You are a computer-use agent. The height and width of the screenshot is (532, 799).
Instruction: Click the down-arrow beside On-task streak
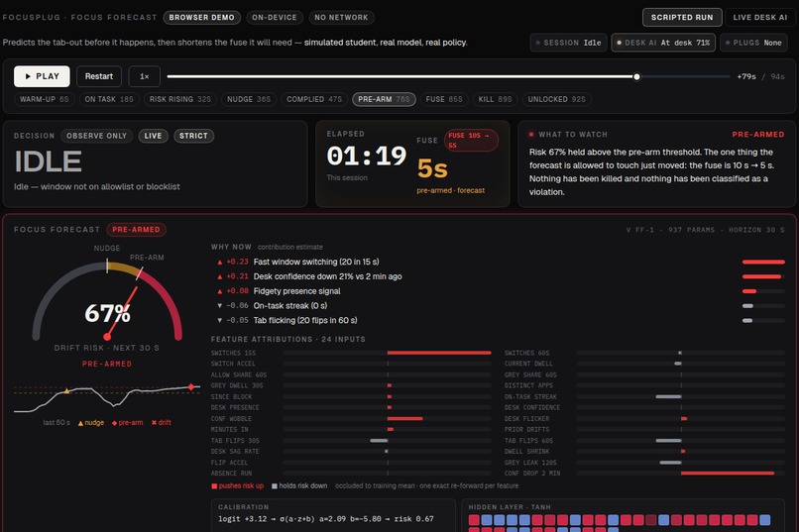tap(220, 306)
